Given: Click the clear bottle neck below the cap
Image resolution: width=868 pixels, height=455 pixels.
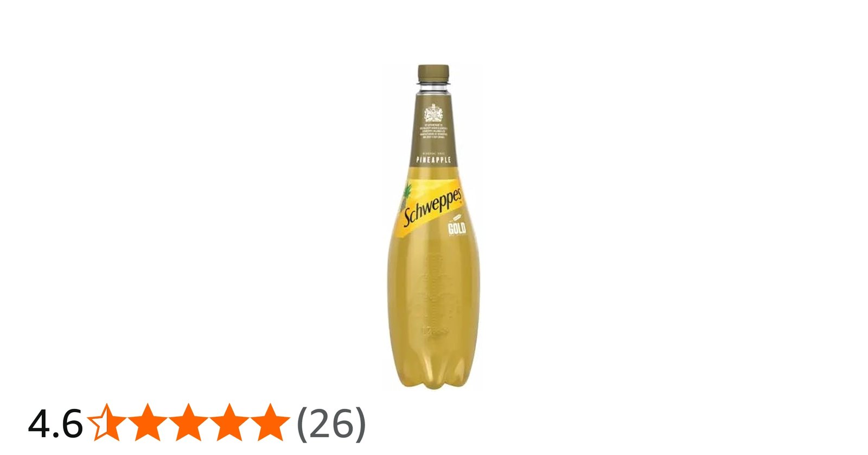Looking at the screenshot, I should pyautogui.click(x=433, y=87).
